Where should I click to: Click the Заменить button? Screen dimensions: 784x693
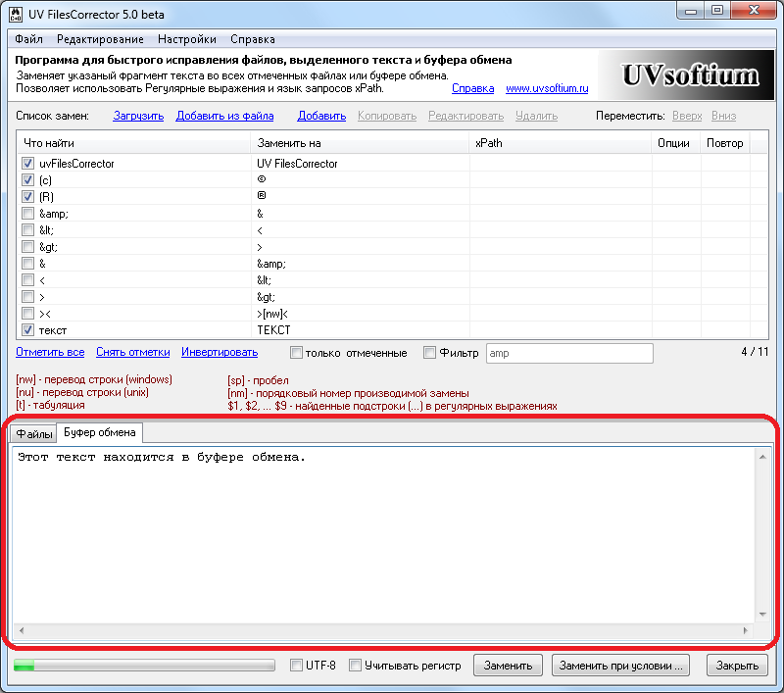click(x=508, y=666)
